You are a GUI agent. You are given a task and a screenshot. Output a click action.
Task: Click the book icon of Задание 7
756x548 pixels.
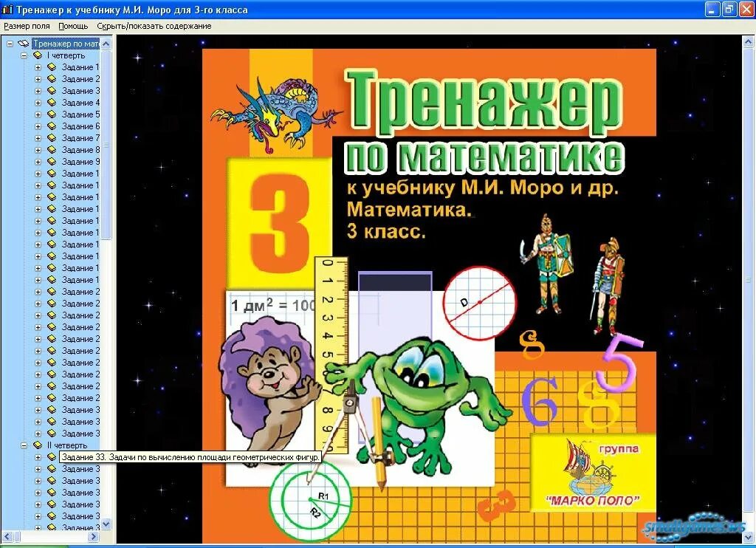pos(52,138)
